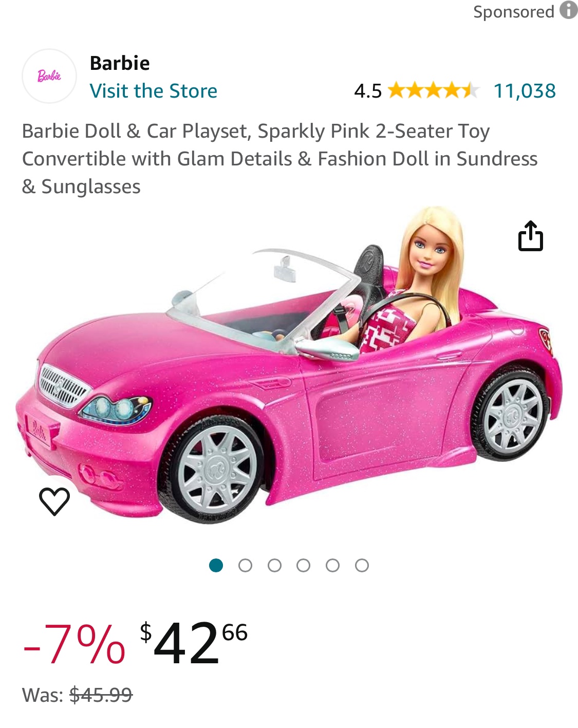Expand the 4.5 rating breakdown
This screenshot has width=578, height=728.
coord(368,91)
